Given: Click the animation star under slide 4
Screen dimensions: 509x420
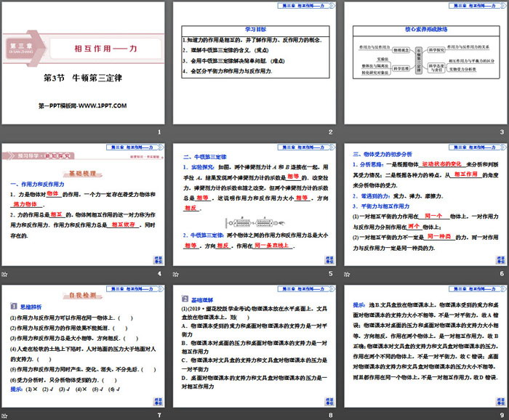Looking at the screenshot, I should [x=4, y=273].
